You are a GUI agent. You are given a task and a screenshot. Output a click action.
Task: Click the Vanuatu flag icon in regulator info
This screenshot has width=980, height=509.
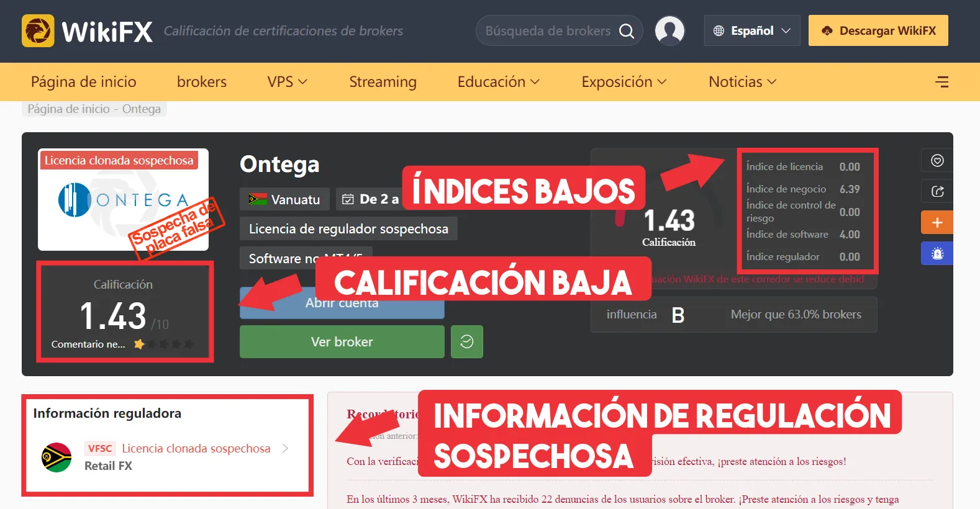coord(57,457)
